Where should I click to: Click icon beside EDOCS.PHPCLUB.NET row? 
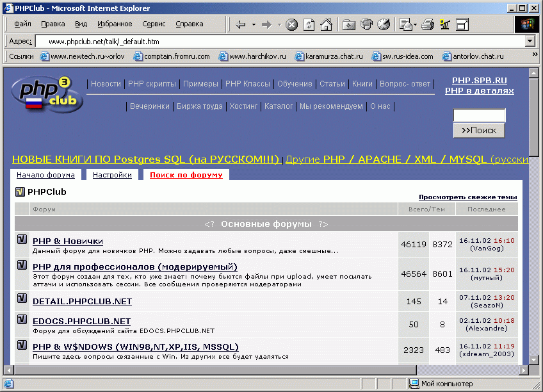[22, 319]
